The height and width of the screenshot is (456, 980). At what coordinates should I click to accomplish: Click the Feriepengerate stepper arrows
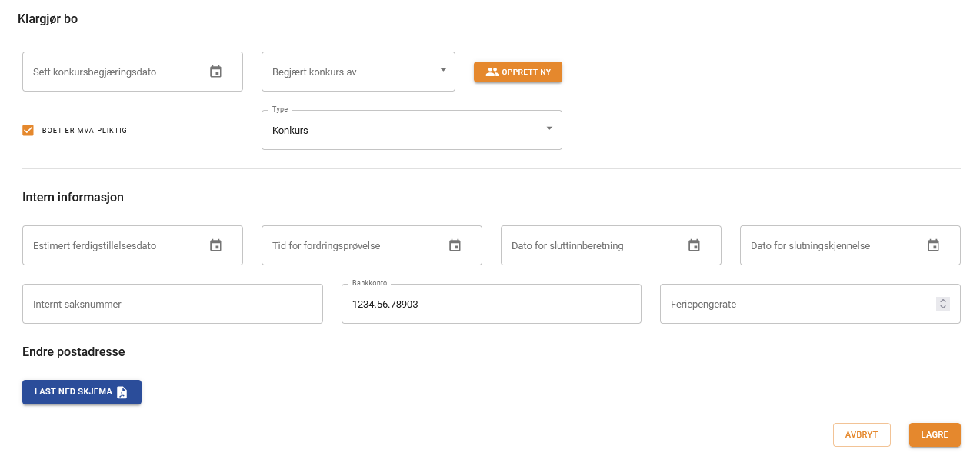click(943, 304)
